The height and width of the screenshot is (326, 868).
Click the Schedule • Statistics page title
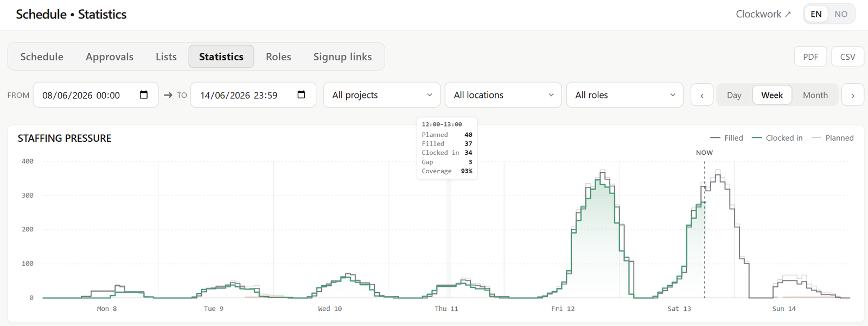(71, 14)
